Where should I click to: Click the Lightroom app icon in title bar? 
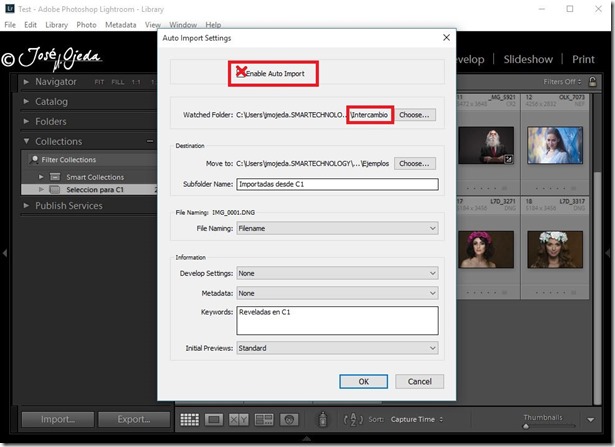click(x=10, y=9)
